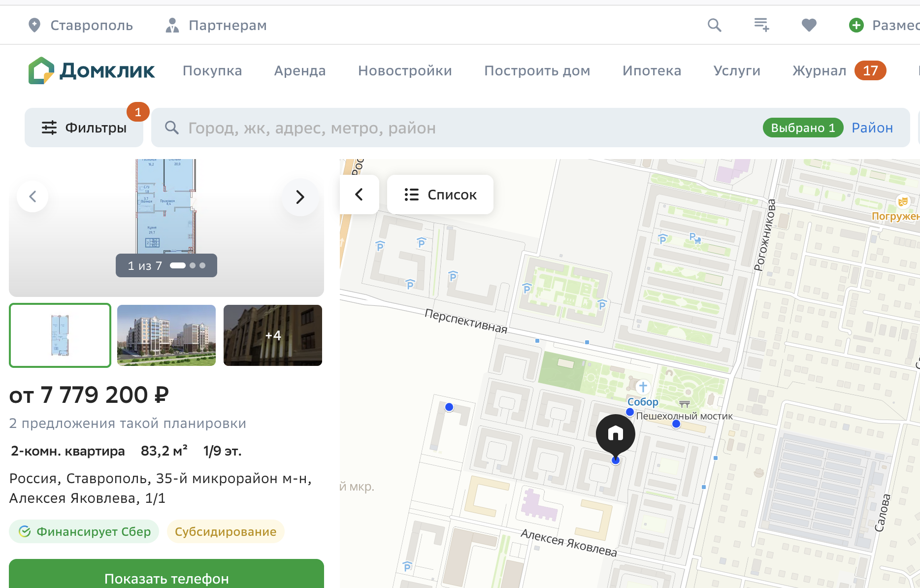
Task: Click the Пешеходный мостик bridge icon on map
Action: click(x=685, y=404)
